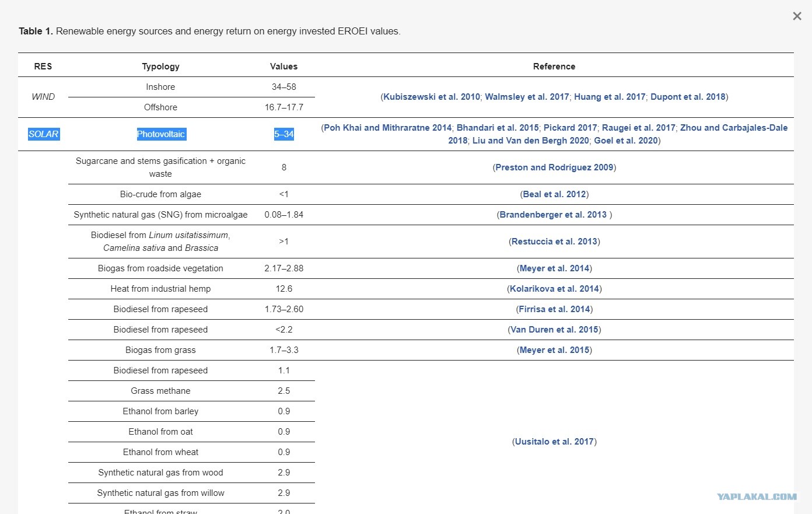Open Preston and Rodríguez 2009 reference

point(554,167)
